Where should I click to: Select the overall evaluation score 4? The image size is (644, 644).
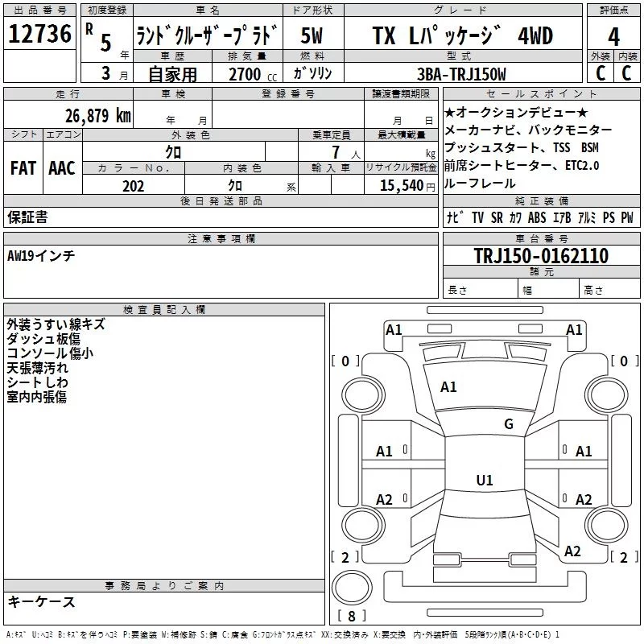[613, 37]
